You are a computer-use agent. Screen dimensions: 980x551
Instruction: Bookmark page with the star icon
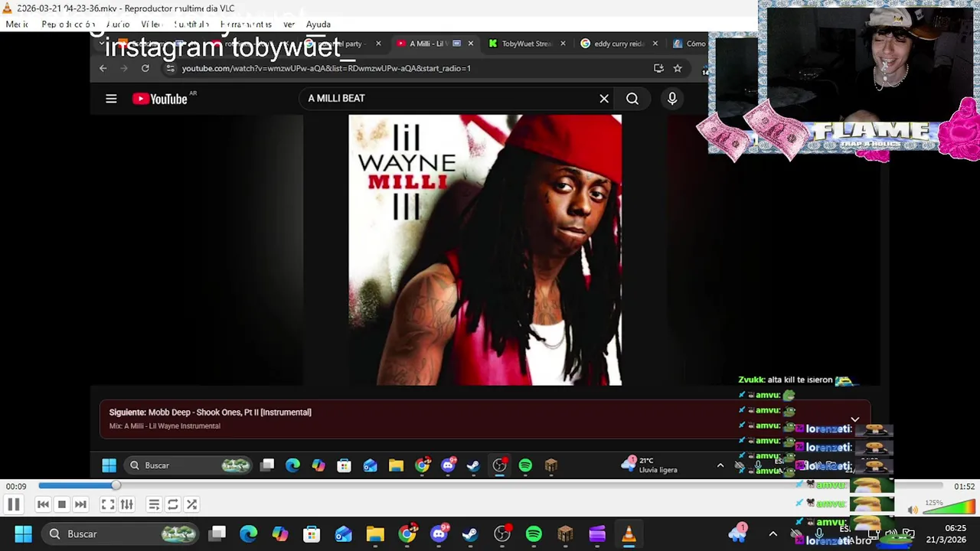click(678, 68)
